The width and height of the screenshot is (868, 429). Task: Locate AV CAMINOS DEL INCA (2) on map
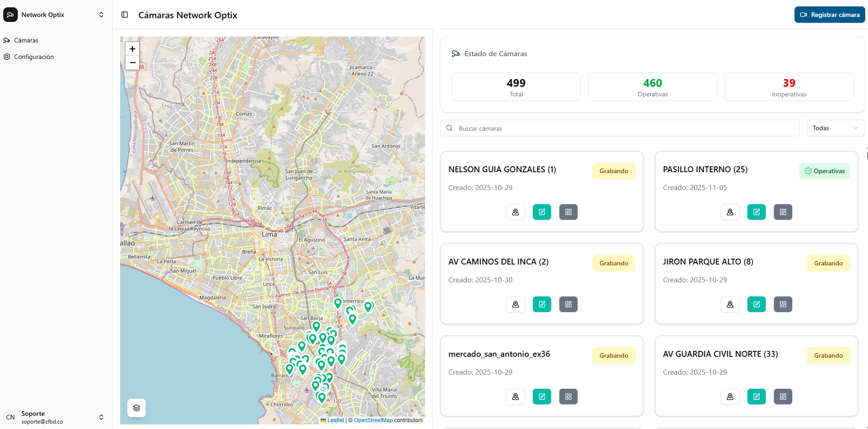click(516, 304)
